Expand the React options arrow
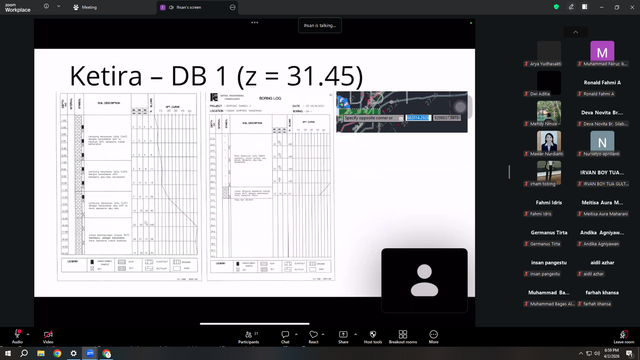The width and height of the screenshot is (640, 360). [x=323, y=334]
